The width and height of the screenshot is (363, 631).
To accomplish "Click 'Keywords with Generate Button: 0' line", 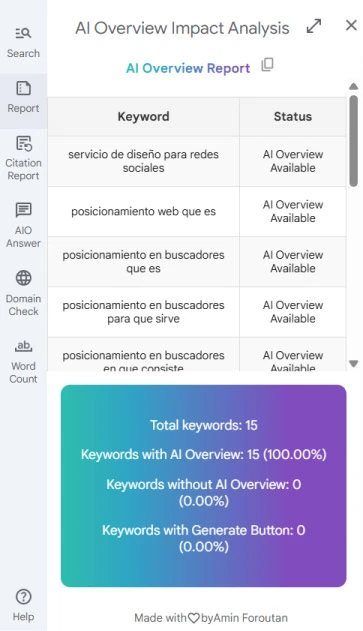I will [204, 538].
